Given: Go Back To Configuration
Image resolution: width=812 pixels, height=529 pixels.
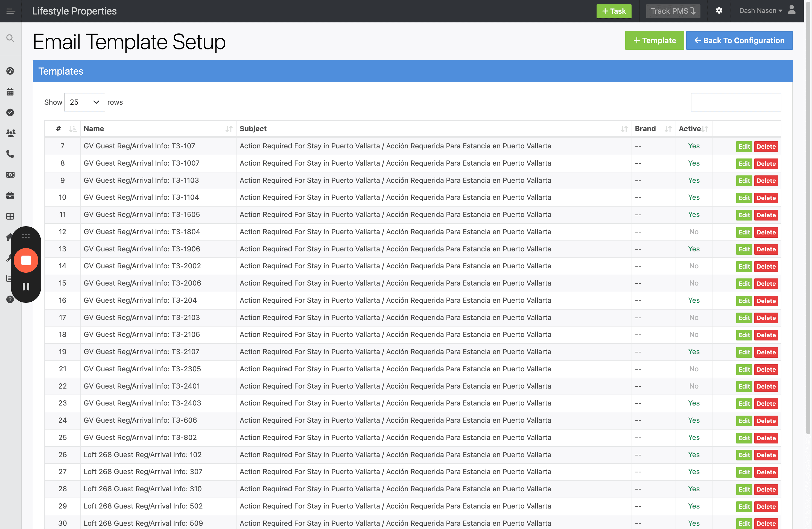Looking at the screenshot, I should (x=739, y=40).
